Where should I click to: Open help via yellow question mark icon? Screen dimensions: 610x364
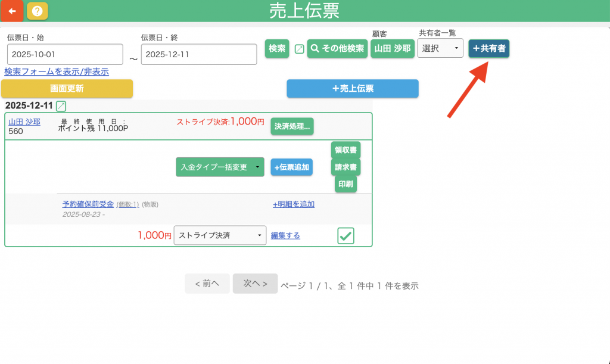pos(38,11)
